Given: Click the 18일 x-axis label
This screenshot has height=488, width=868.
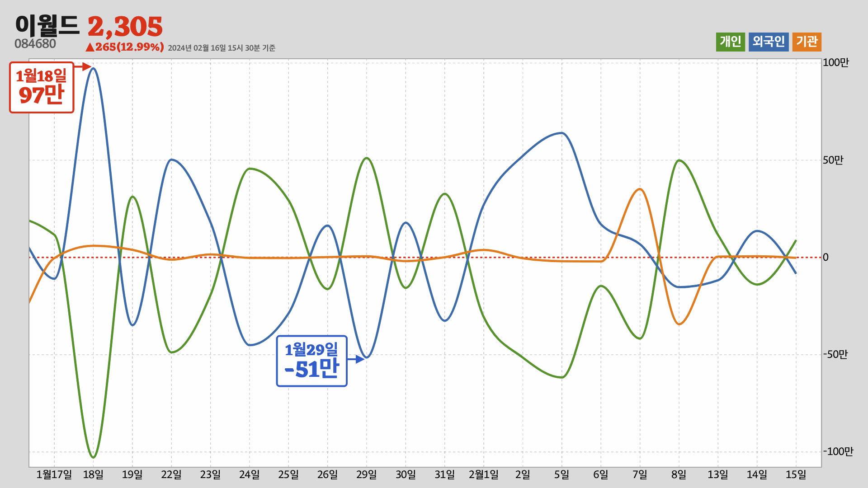Looking at the screenshot, I should coord(93,475).
